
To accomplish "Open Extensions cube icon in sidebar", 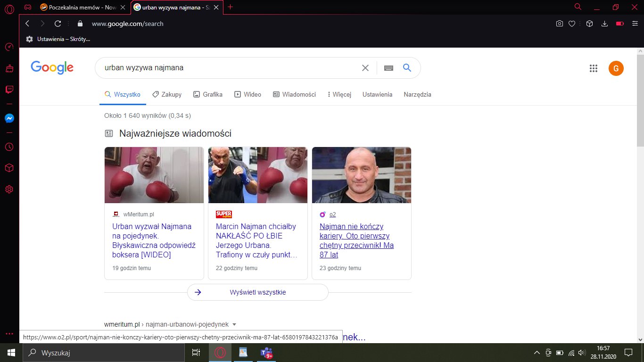I will pos(9,168).
